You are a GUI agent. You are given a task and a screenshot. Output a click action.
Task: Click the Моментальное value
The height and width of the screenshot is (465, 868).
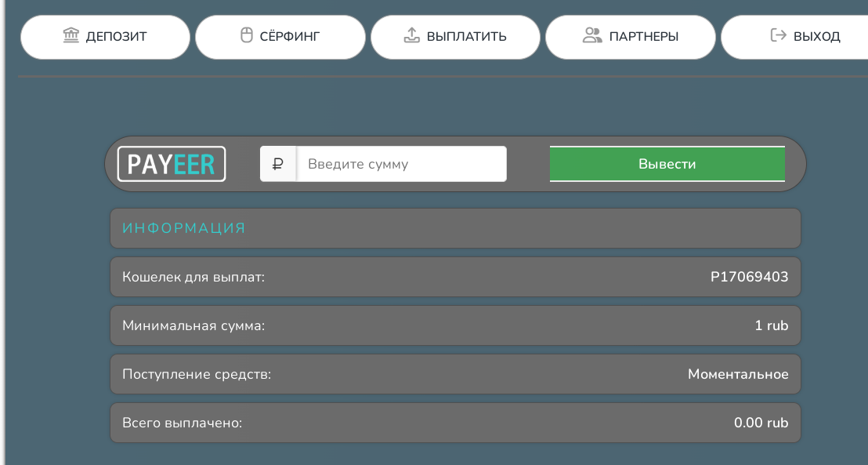[x=739, y=375]
